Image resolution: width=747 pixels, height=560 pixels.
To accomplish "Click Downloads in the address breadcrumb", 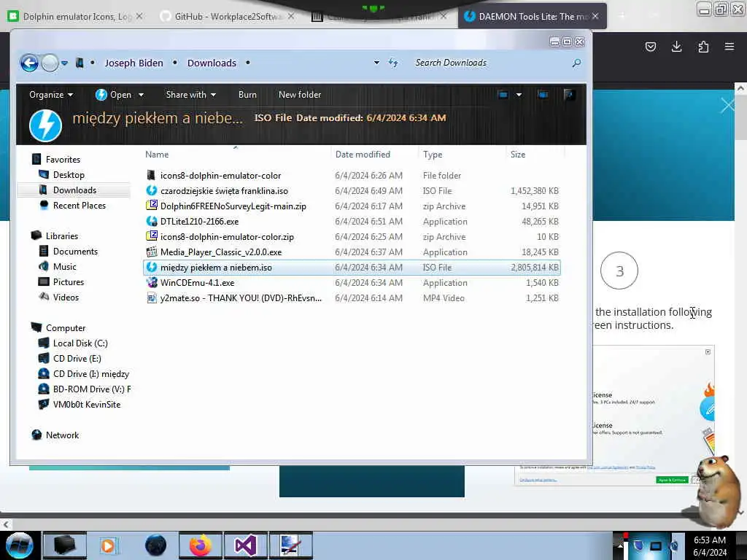I will pos(212,63).
